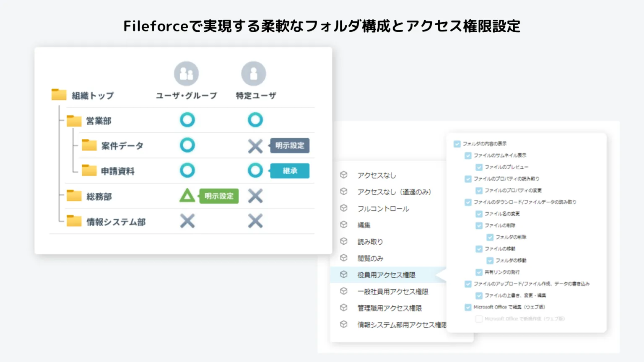Uncheck フォルダの内容の表示
The height and width of the screenshot is (362, 644).
457,143
